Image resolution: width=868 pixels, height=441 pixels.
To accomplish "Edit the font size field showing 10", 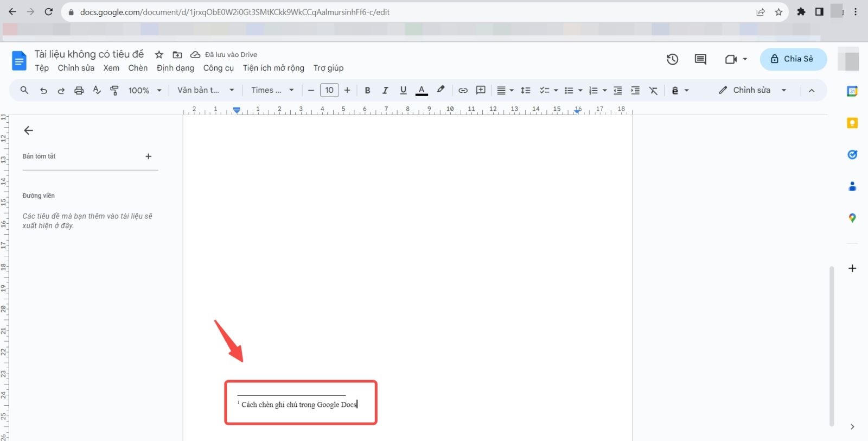I will [329, 90].
